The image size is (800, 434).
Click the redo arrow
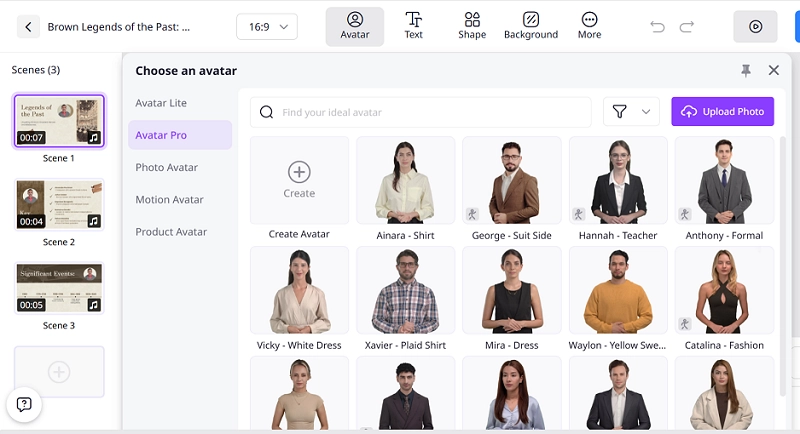pos(687,27)
